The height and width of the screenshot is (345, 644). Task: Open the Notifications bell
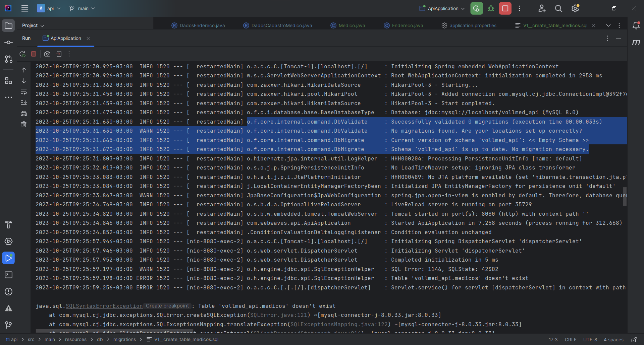(x=636, y=25)
